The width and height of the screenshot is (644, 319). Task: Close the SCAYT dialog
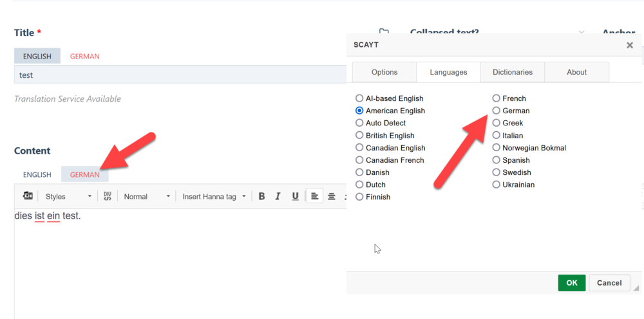tap(629, 45)
